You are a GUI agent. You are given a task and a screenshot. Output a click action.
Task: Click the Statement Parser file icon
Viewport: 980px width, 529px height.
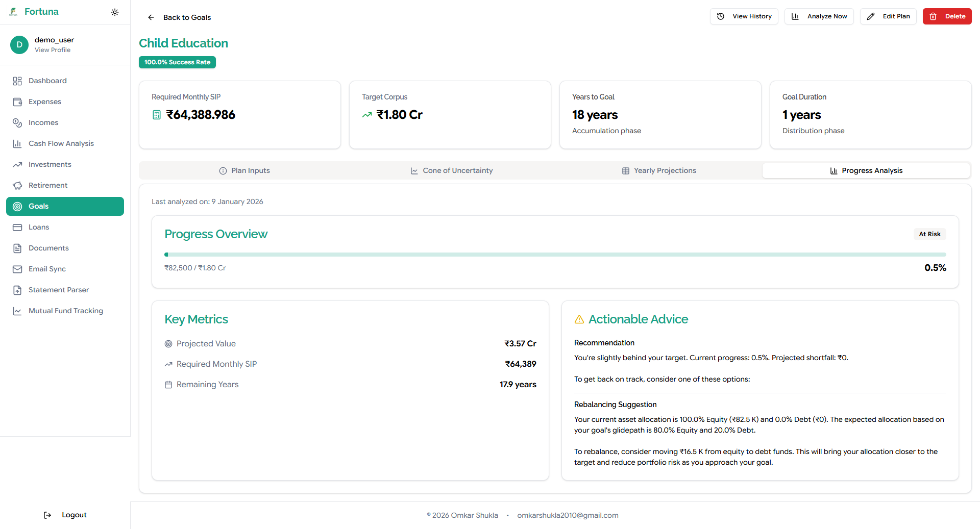point(17,290)
